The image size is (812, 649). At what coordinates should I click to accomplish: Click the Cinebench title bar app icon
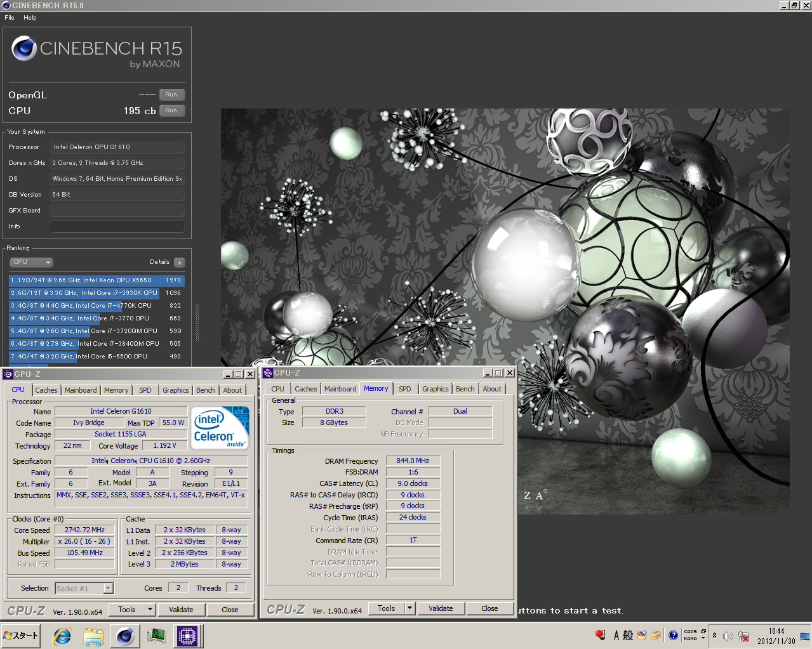point(6,5)
